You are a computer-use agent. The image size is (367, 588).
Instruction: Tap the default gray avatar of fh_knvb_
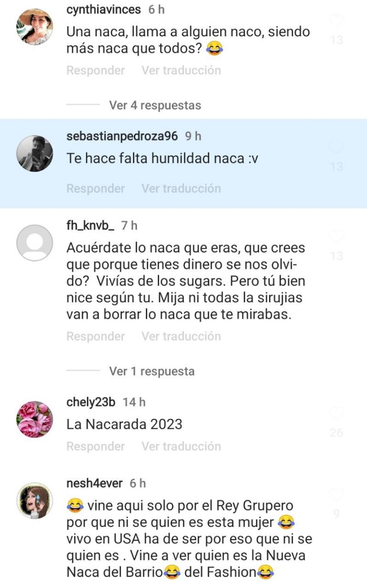pyautogui.click(x=35, y=243)
